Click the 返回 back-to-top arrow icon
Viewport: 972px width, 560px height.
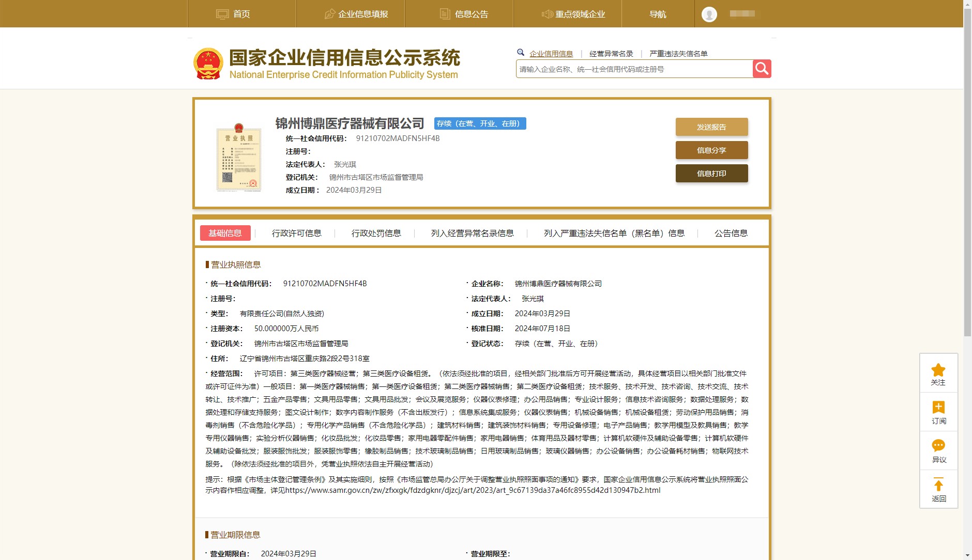[x=938, y=485]
